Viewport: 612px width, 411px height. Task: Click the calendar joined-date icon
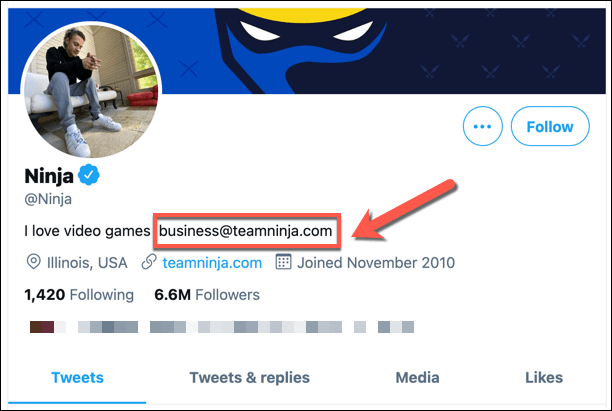282,263
